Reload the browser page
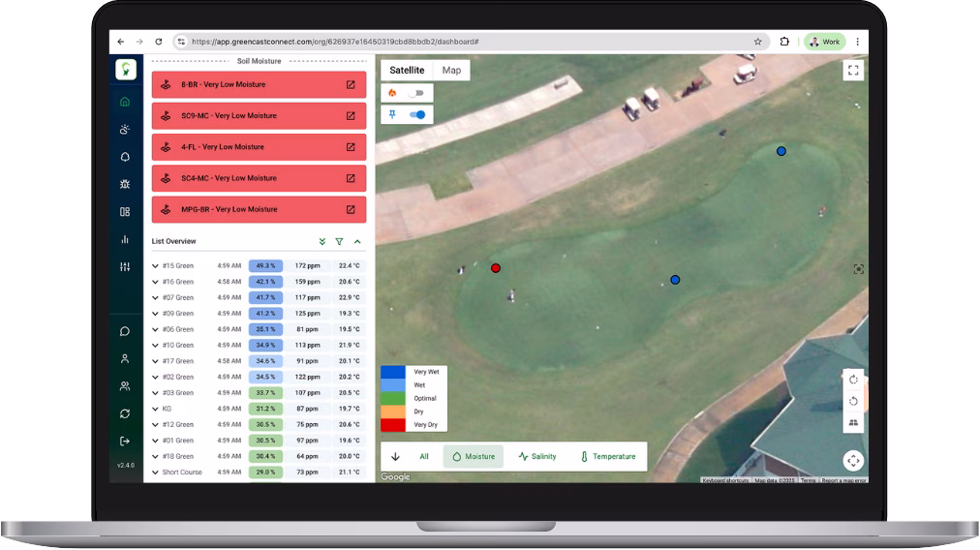Viewport: 980px width, 550px height. (159, 42)
